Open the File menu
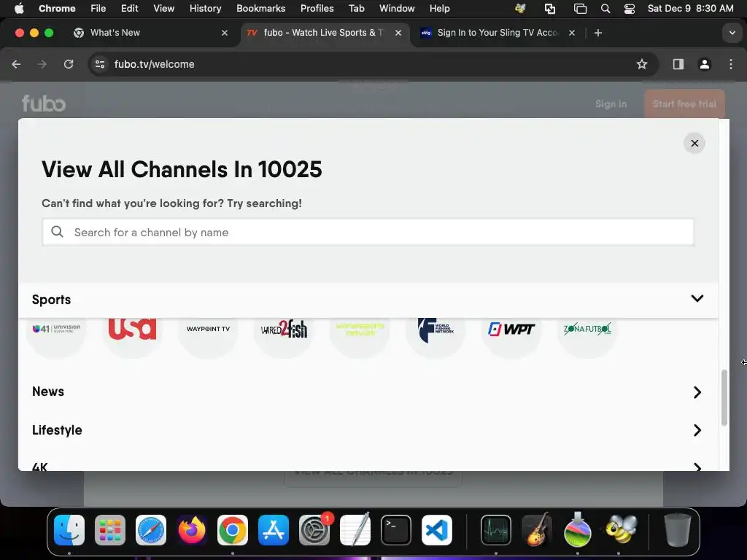 pos(98,9)
